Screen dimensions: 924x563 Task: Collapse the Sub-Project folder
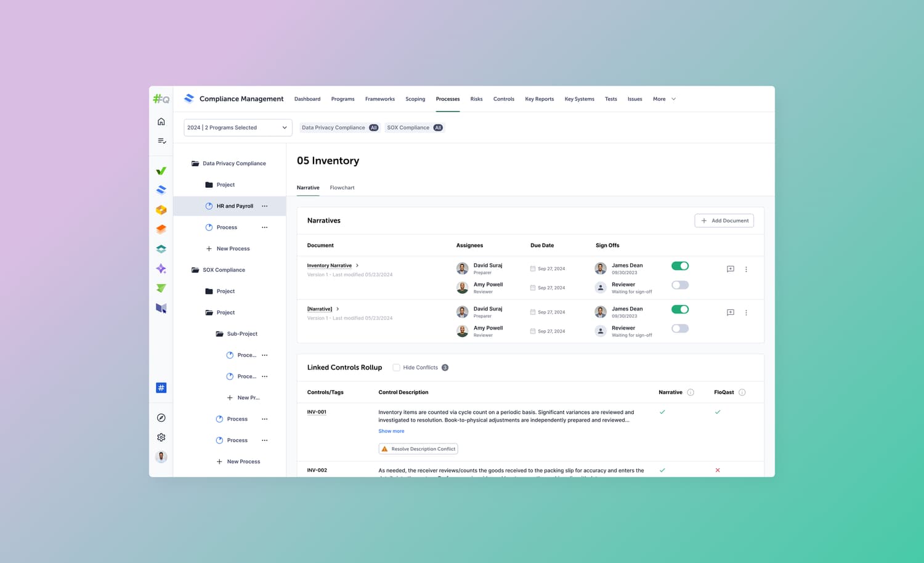[219, 334]
